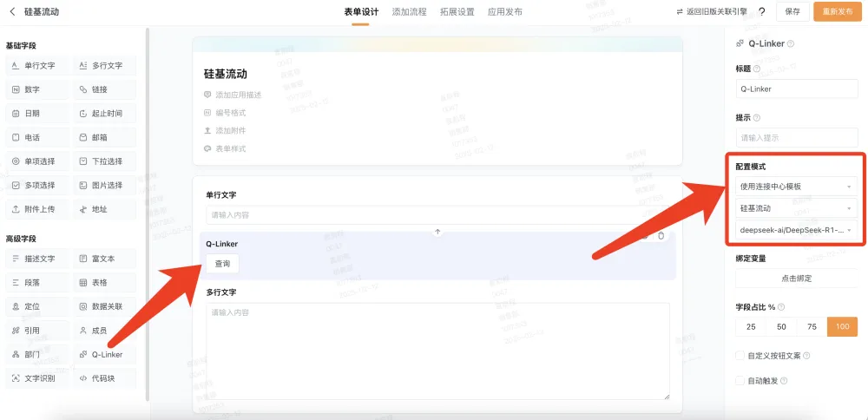Image resolution: width=868 pixels, height=420 pixels.
Task: Add the 富文本 rich text field
Action: (105, 259)
